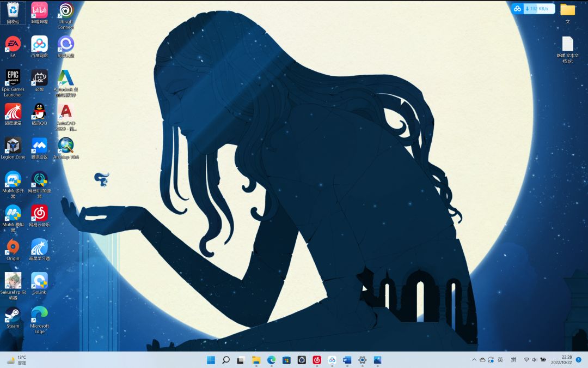Switch to Word on the taskbar

click(347, 360)
